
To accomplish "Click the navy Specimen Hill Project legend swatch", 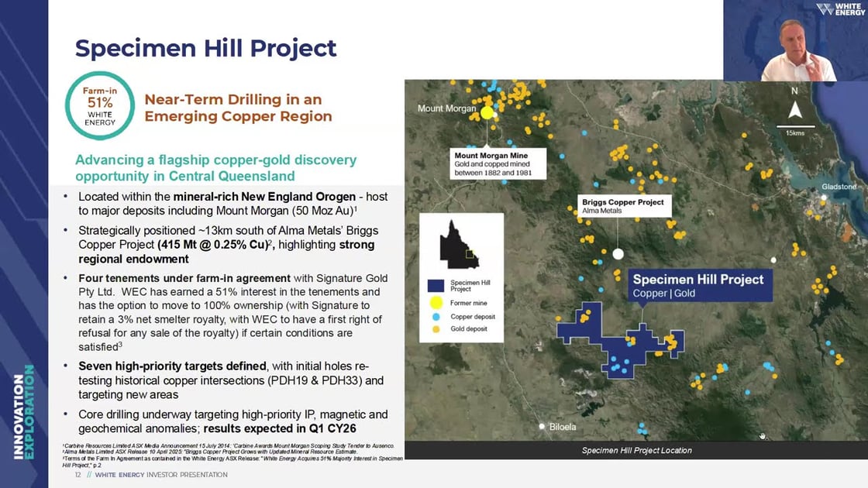I will coord(436,284).
